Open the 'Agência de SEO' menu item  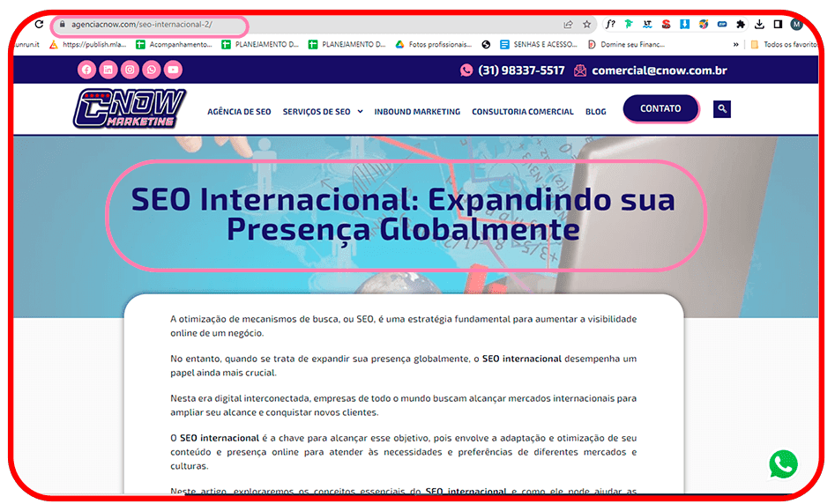239,112
